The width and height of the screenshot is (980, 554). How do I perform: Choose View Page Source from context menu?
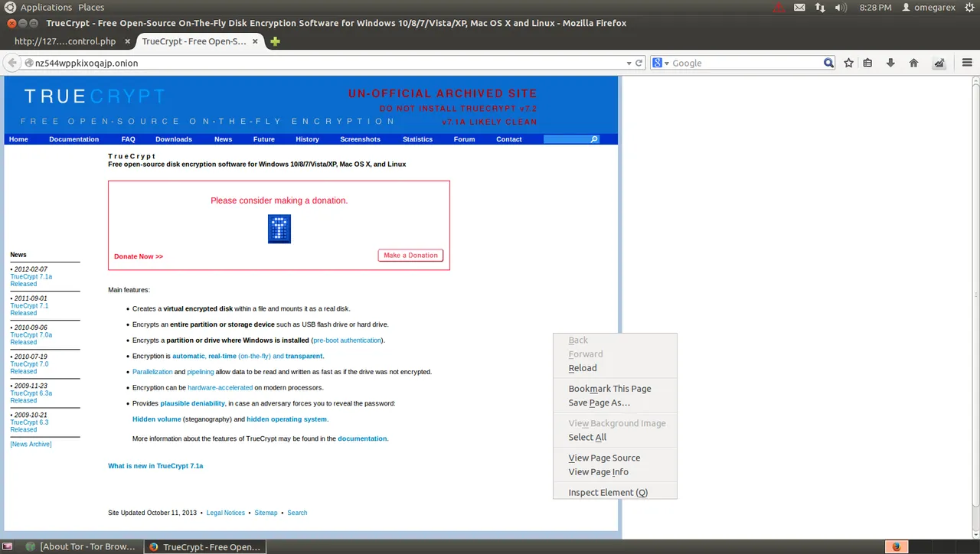click(604, 458)
